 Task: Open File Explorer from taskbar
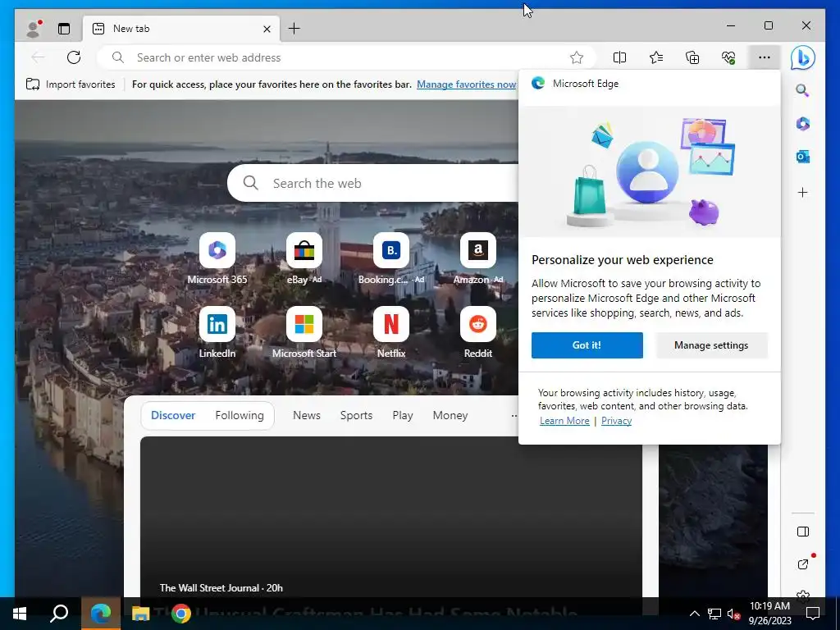tap(141, 614)
